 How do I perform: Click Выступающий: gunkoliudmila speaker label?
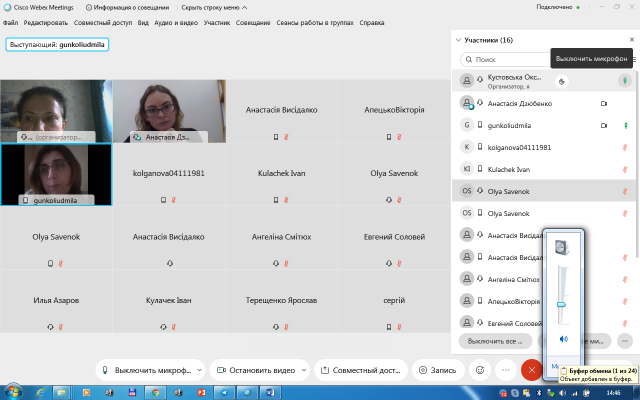tap(57, 44)
